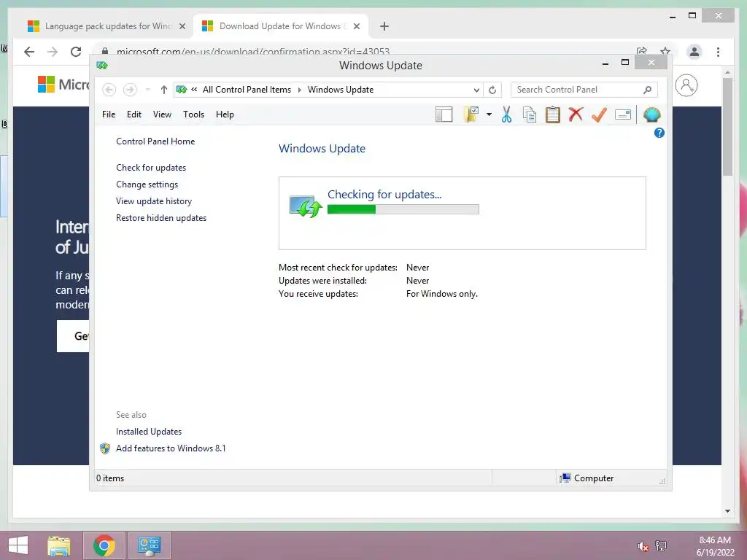747x560 pixels.
Task: Click the up arrow navigation button
Action: [164, 90]
